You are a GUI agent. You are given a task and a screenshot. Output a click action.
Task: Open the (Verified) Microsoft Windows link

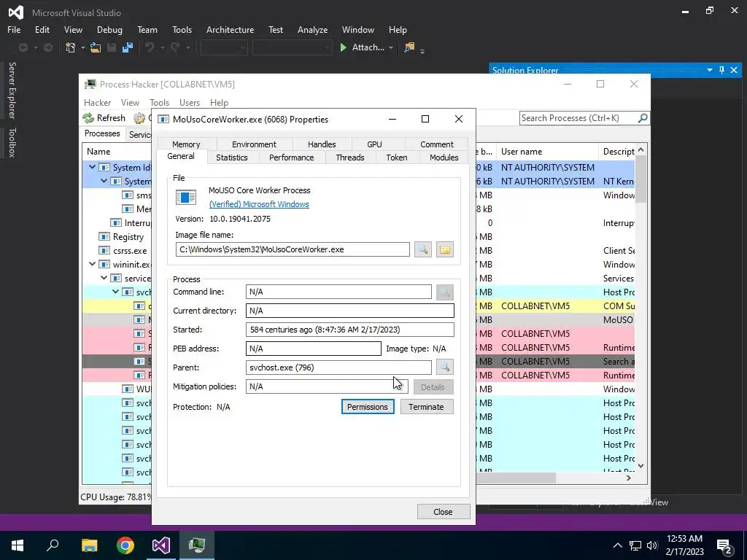tap(259, 204)
